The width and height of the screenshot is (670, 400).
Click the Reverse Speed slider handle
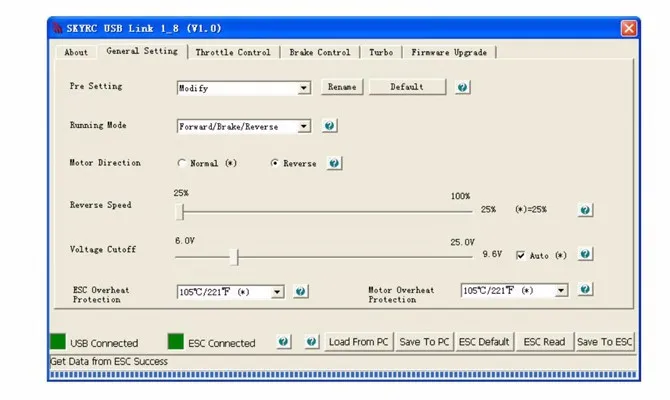180,212
